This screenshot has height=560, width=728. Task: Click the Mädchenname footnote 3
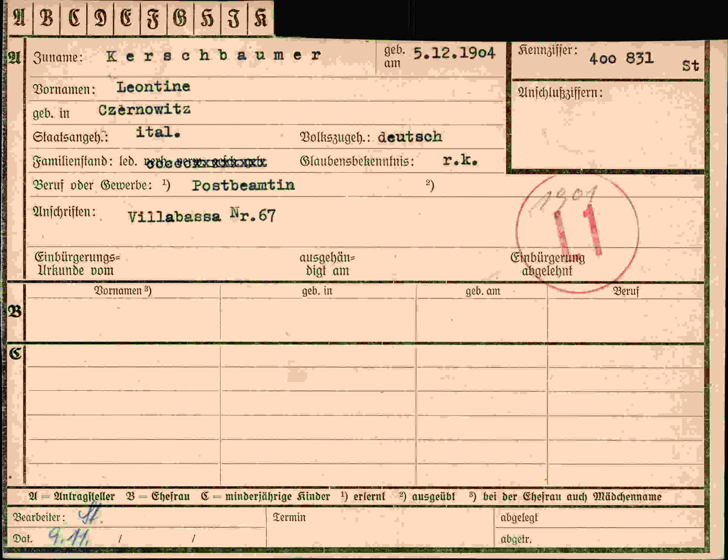click(565, 497)
